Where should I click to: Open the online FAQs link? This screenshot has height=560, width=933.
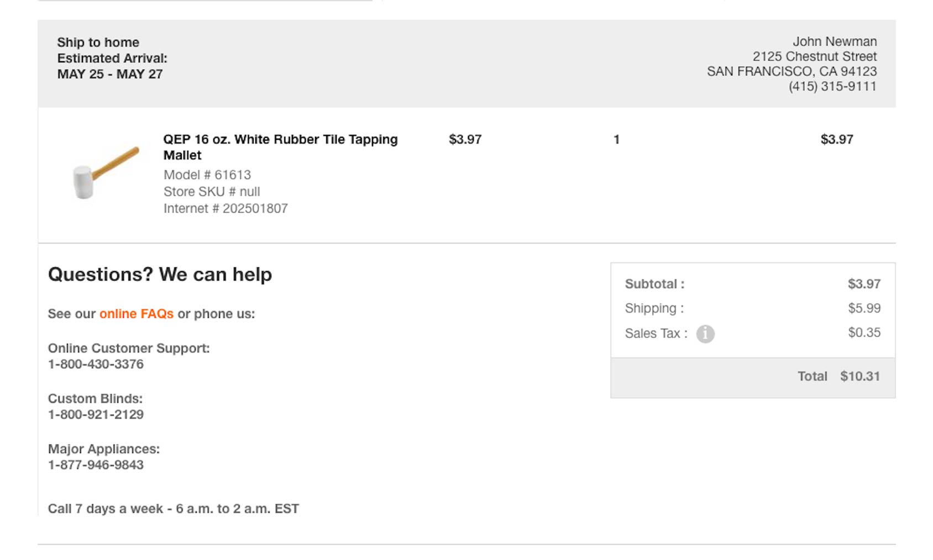[x=136, y=314]
